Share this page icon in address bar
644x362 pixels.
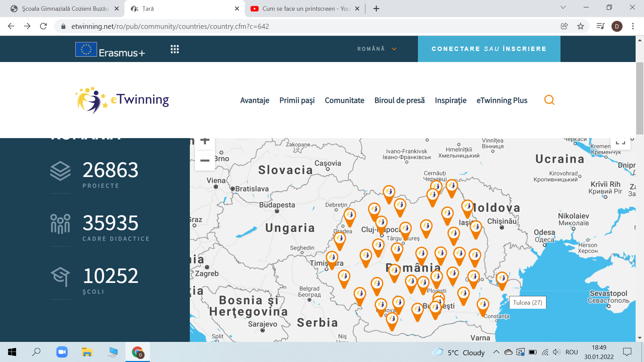564,26
